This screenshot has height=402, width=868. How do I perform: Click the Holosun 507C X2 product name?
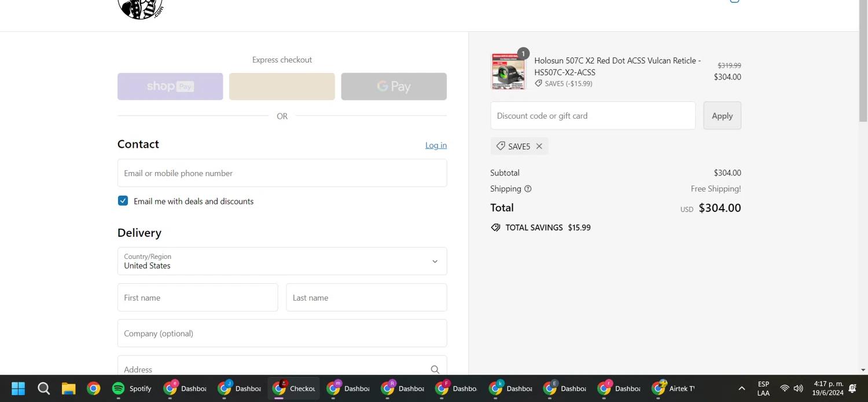[x=617, y=66]
